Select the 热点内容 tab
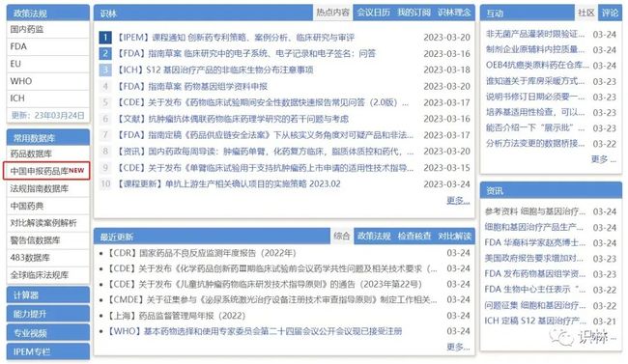 (x=332, y=13)
